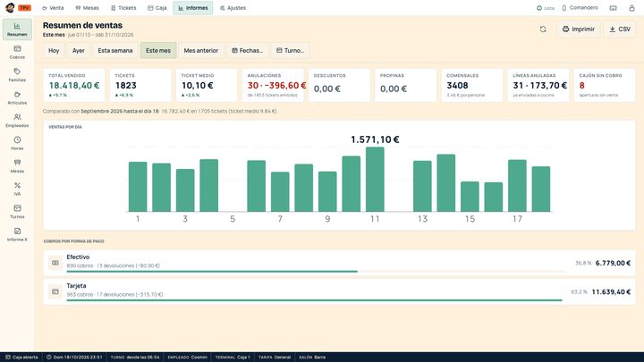Screen dimensions: 644x362
Task: Select the Informes tab
Action: (193, 8)
